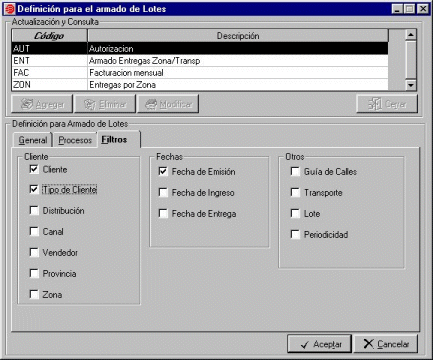Click the Autorizacion description cell

[238, 49]
